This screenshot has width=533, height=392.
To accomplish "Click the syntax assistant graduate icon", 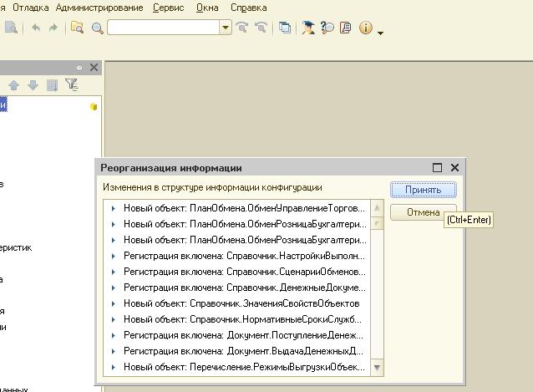I will (x=308, y=28).
